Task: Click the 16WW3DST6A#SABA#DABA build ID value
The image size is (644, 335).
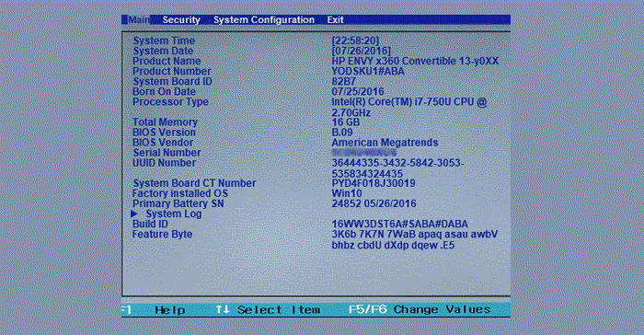Action: (399, 224)
